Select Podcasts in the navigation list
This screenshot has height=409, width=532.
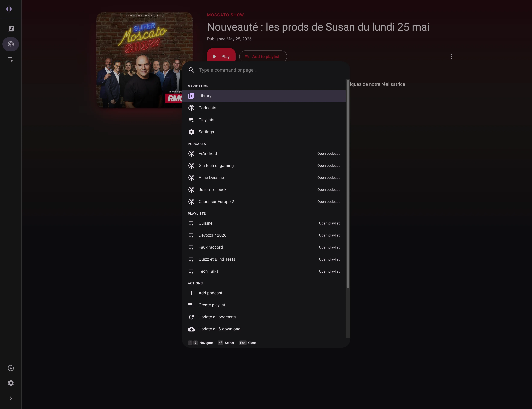pyautogui.click(x=264, y=108)
